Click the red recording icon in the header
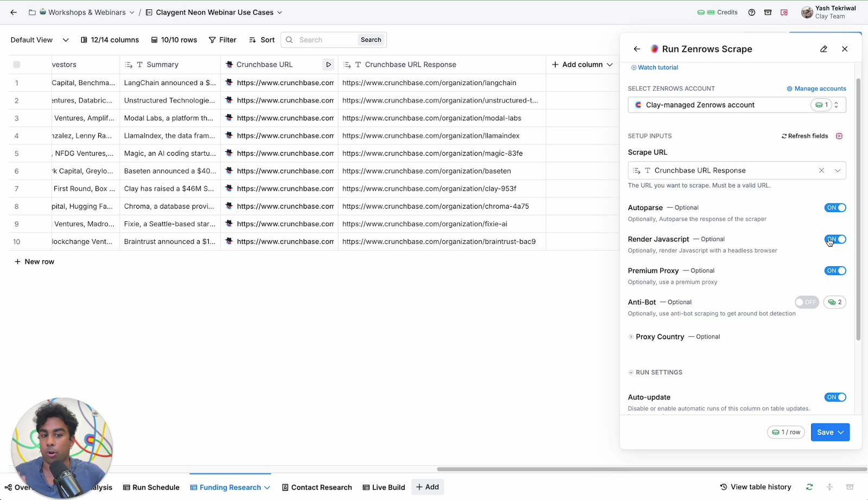This screenshot has width=868, height=500. pos(784,12)
